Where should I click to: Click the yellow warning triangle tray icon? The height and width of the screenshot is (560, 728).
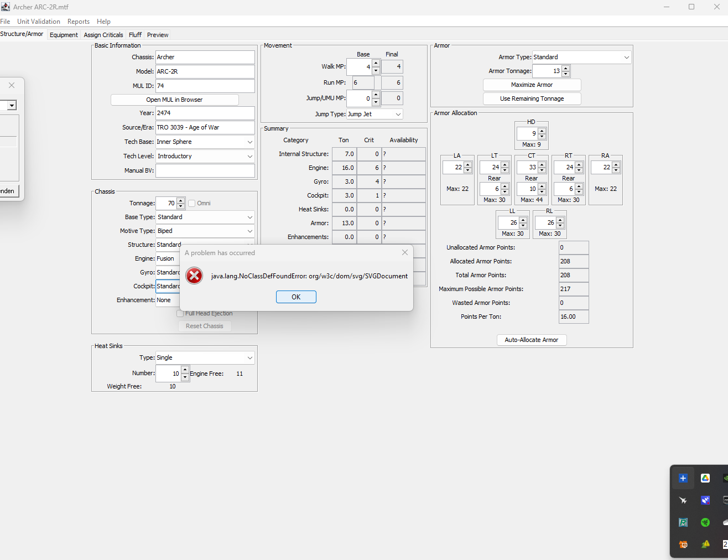705,545
